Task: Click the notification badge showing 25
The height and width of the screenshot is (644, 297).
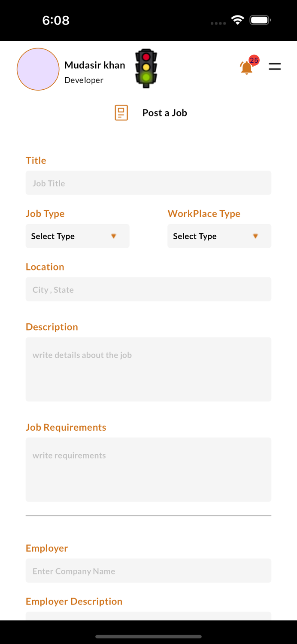Action: point(254,61)
